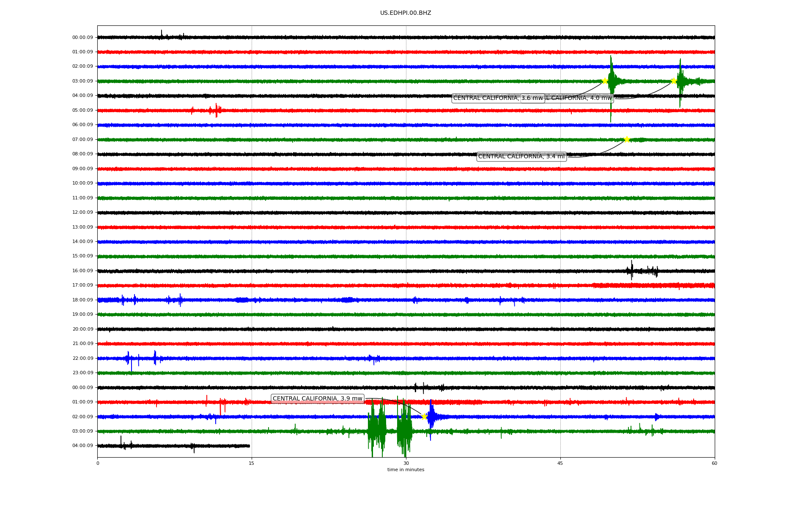Click the 12:00:09 row time label
The image size is (812, 508).
point(82,213)
